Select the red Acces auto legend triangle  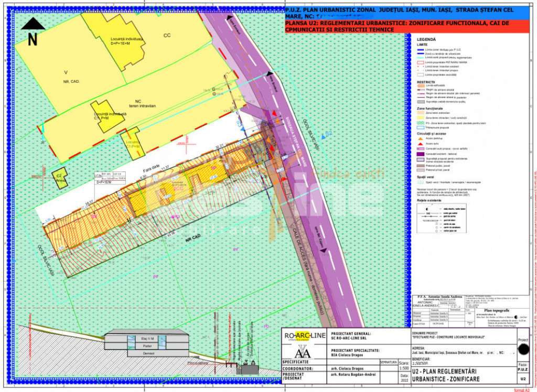(x=420, y=143)
